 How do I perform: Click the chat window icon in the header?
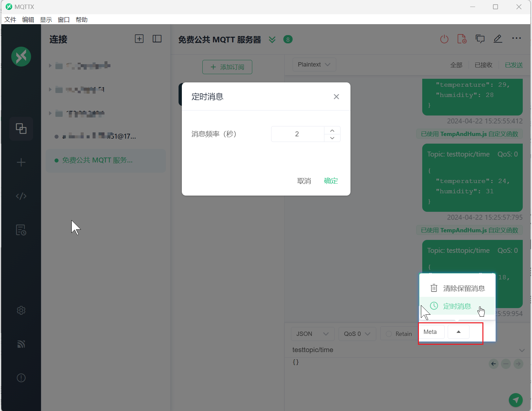click(x=480, y=39)
